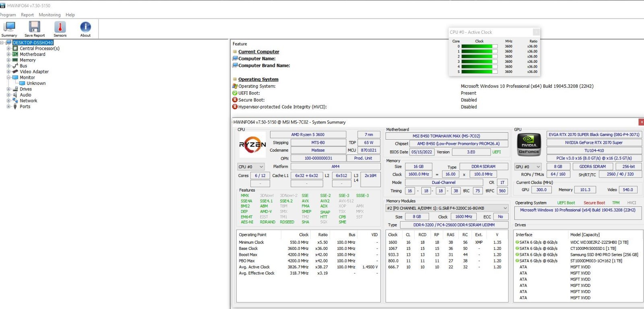
Task: Click the UEFI Boot green check icon
Action: 235,93
